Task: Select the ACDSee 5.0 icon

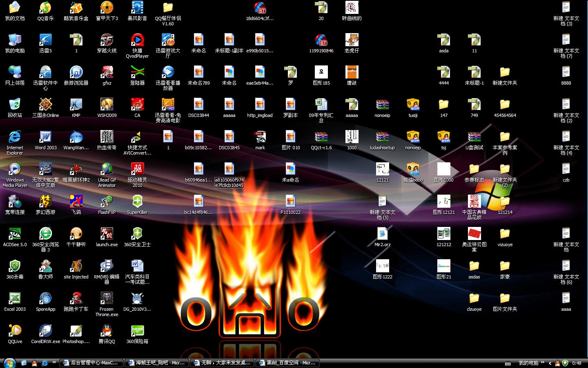Action: (15, 237)
